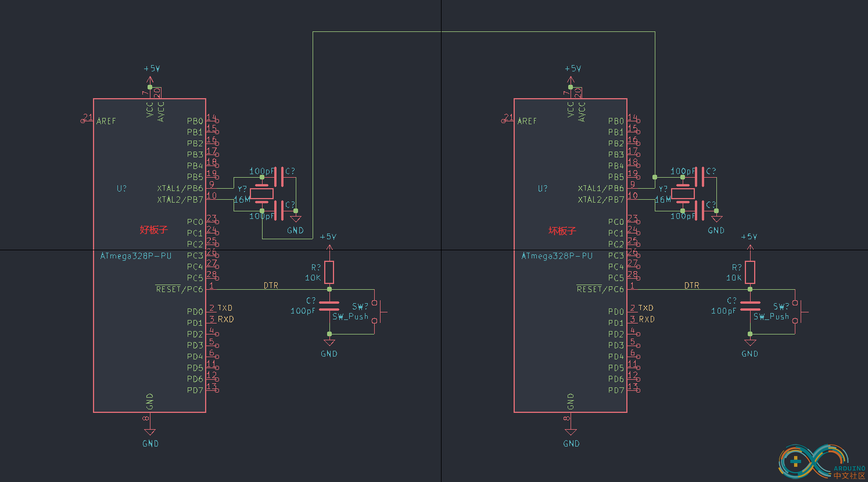Select lower 100pF crystal capacitor on 坏板子
The width and height of the screenshot is (868, 482).
[x=700, y=210]
